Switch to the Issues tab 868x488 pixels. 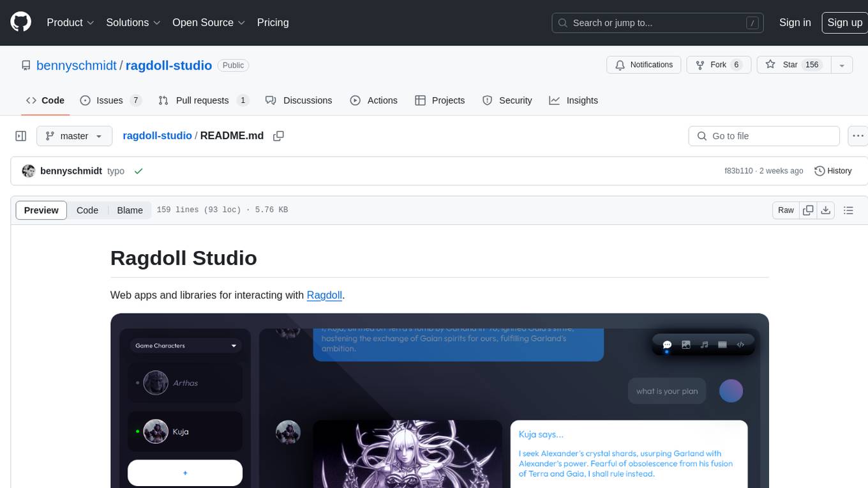pos(110,100)
